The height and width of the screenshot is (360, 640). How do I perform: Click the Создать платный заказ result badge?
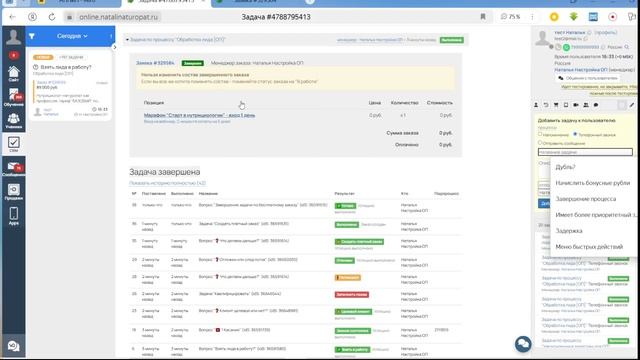tap(359, 242)
